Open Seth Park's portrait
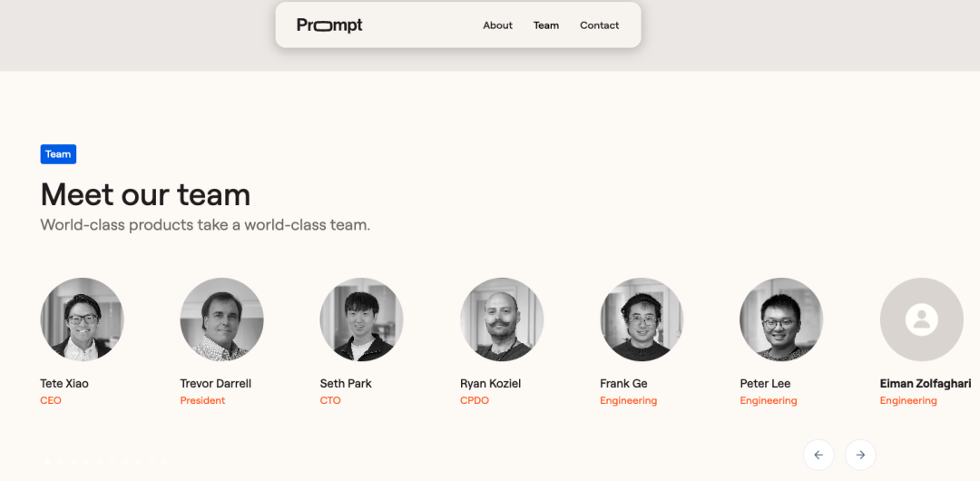 (x=361, y=319)
